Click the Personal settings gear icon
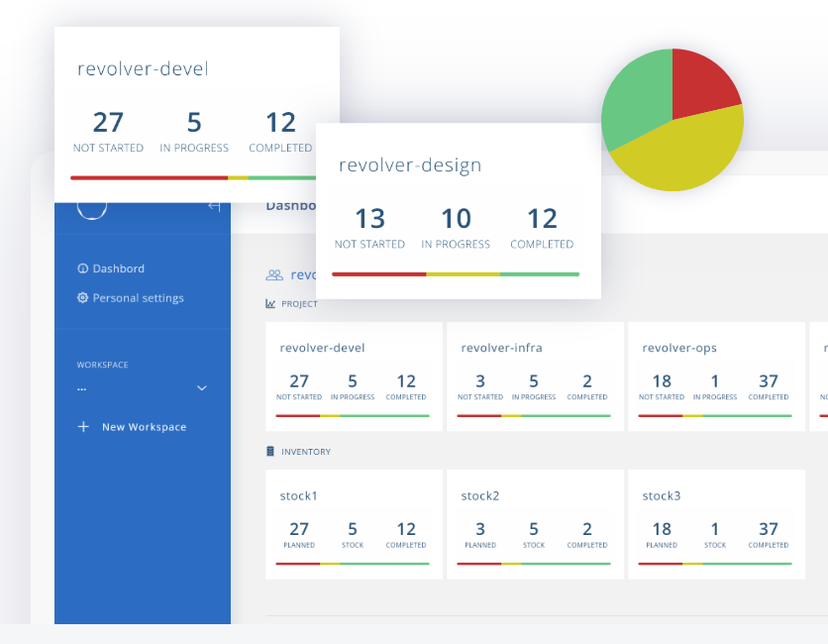 (83, 298)
